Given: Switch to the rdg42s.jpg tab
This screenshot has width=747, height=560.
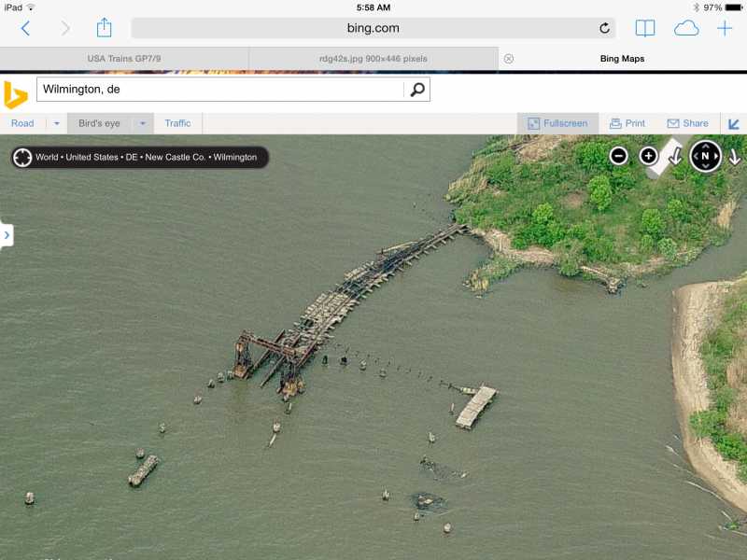Looking at the screenshot, I should (x=373, y=59).
